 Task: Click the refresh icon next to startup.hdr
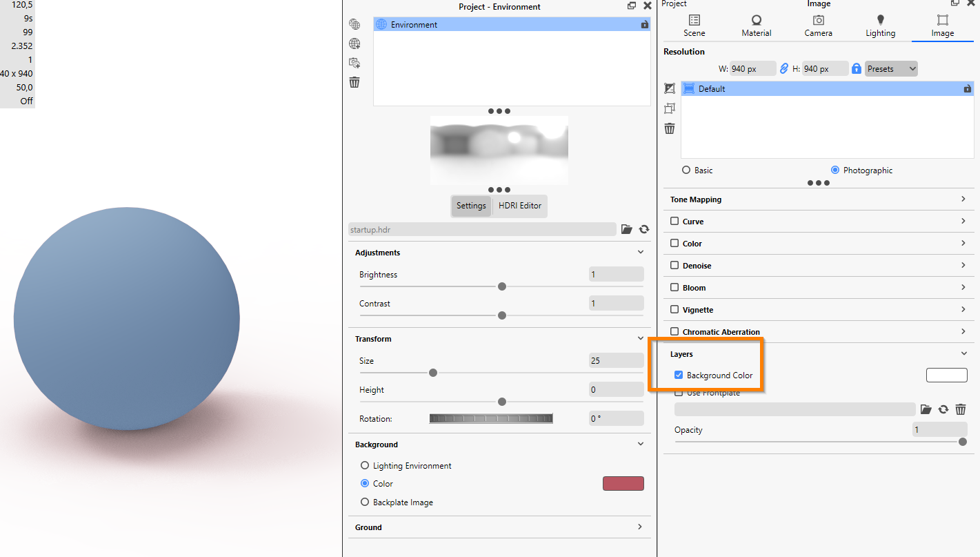pos(644,229)
